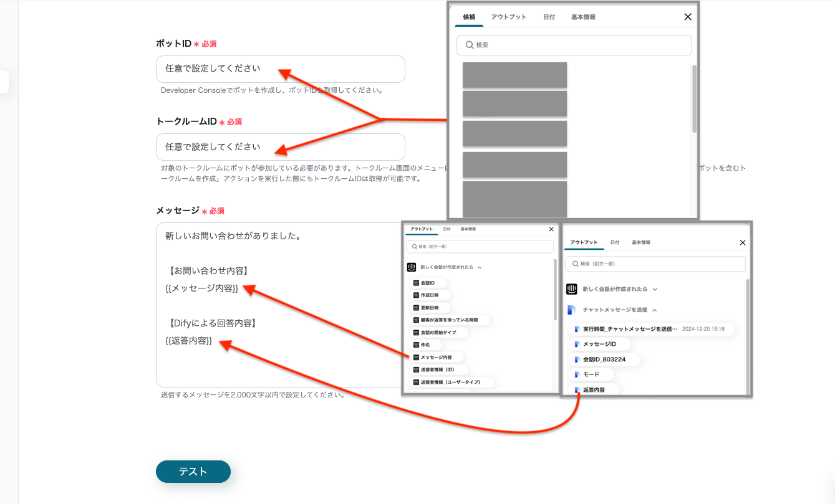The image size is (835, 504).
Task: Click the {{返答内容}} variable in the message
Action: [188, 341]
